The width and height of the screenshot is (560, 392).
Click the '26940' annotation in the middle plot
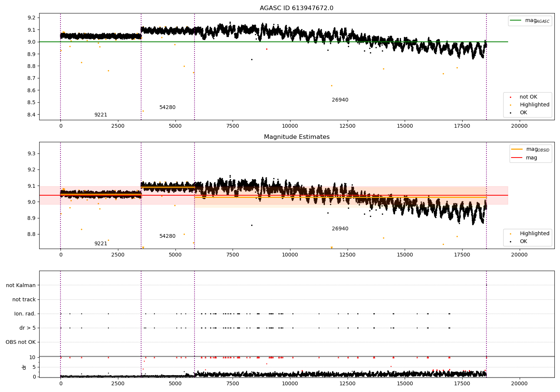click(x=340, y=229)
